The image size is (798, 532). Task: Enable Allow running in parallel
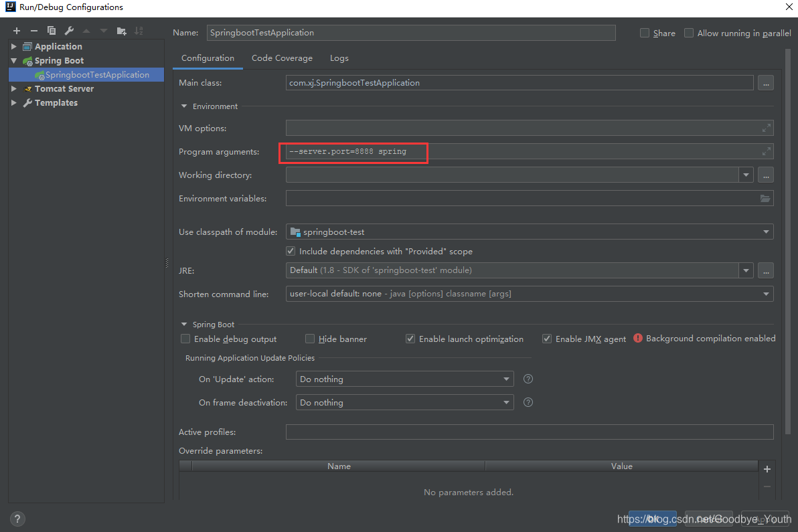coord(689,33)
